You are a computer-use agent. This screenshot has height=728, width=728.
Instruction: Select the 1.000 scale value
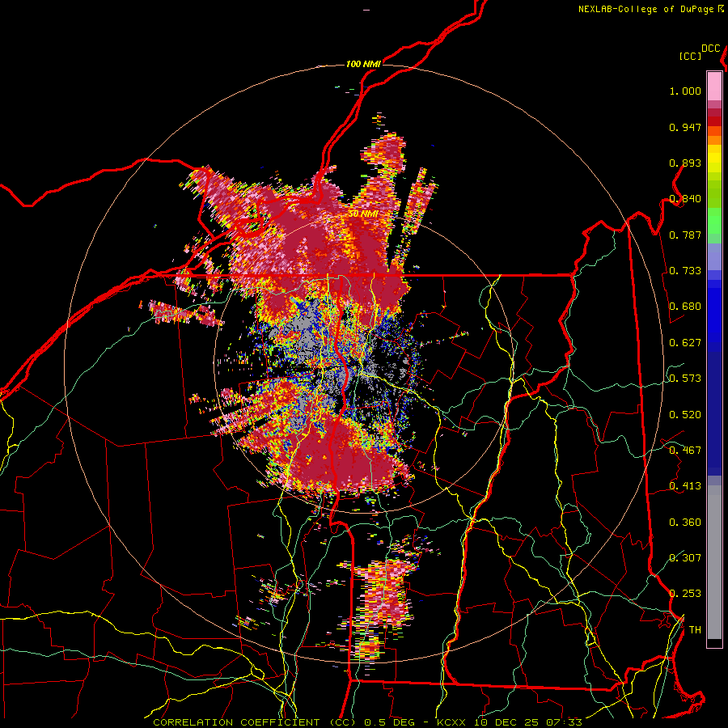(685, 91)
